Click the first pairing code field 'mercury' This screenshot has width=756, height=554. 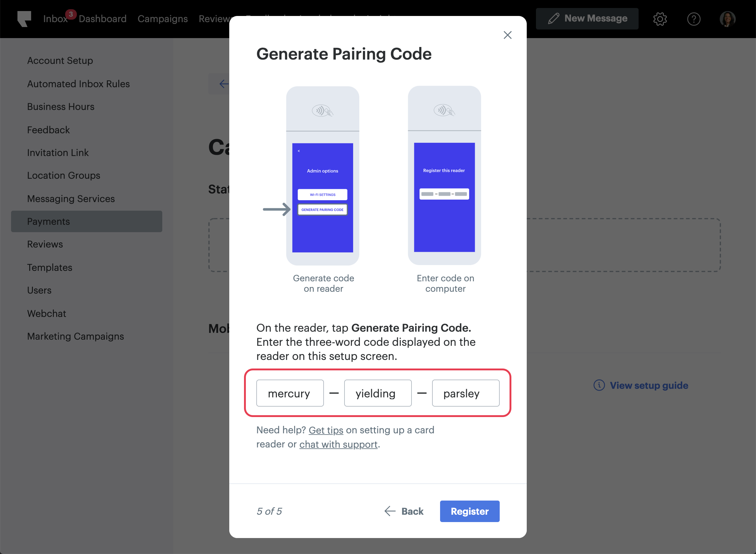click(x=290, y=393)
